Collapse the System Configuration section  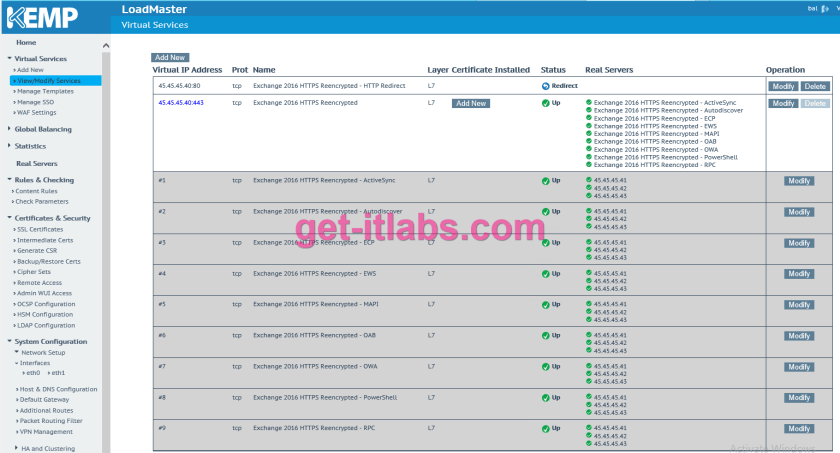(9, 341)
